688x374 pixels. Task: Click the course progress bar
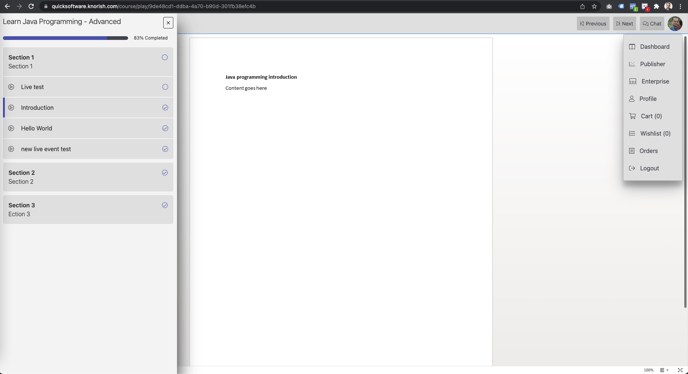point(65,38)
